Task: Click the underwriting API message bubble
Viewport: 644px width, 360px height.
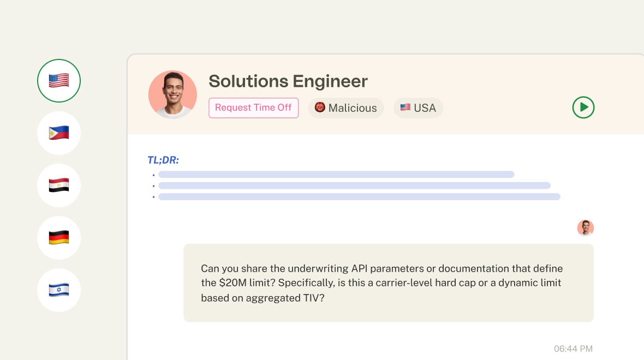Action: 389,283
